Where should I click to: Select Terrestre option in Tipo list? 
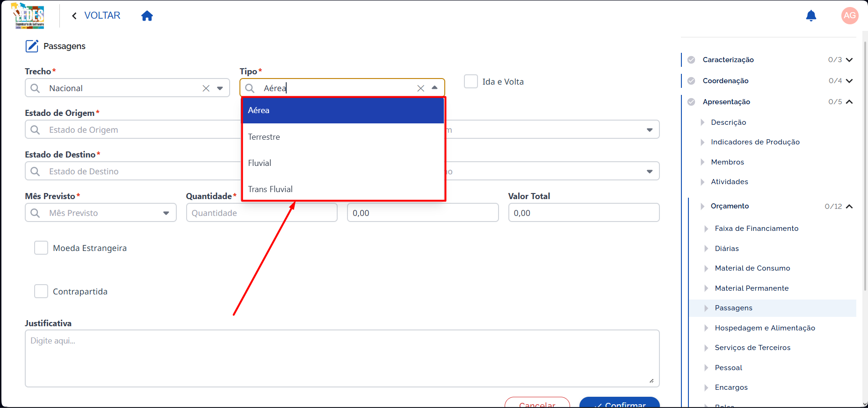click(343, 137)
